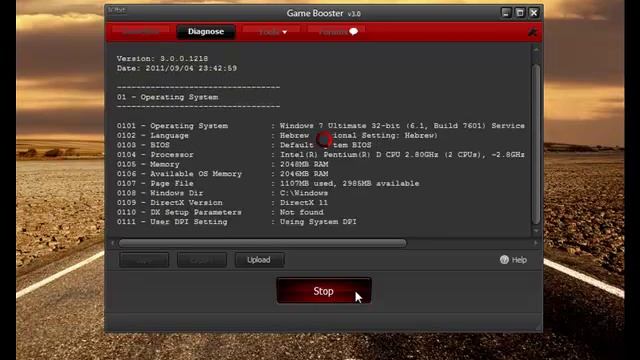Close the Game Booster window
The height and width of the screenshot is (360, 640).
pos(534,13)
